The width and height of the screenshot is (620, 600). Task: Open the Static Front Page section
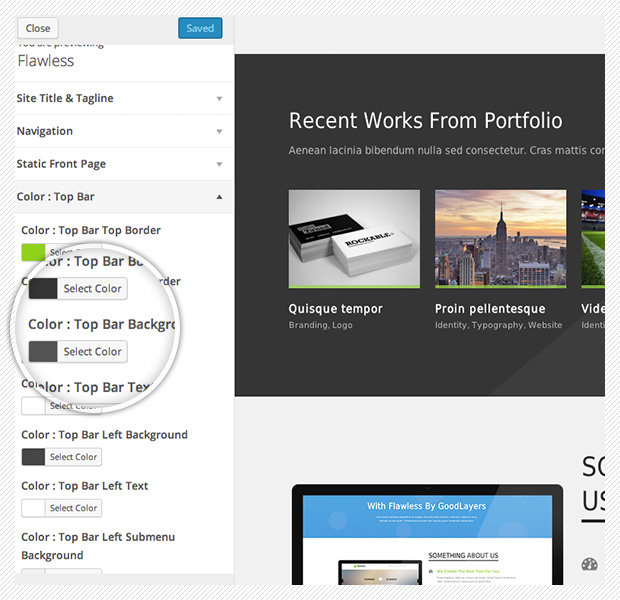coord(118,164)
